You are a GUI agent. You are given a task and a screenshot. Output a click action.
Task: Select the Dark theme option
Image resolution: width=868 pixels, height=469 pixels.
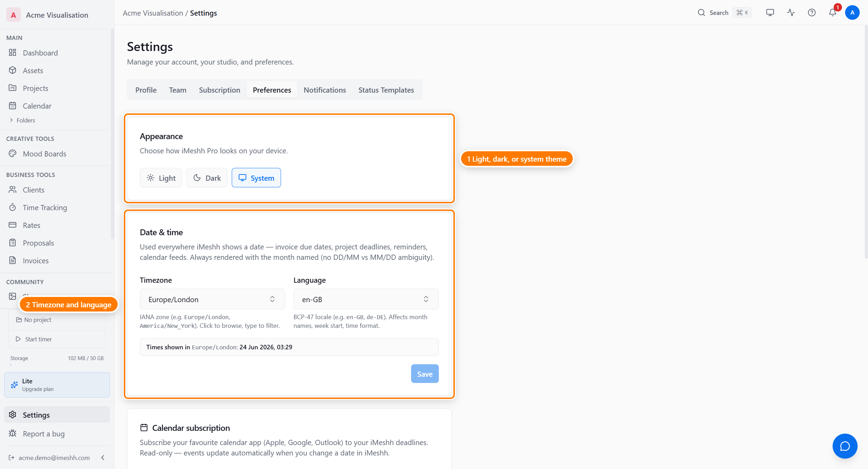[207, 178]
